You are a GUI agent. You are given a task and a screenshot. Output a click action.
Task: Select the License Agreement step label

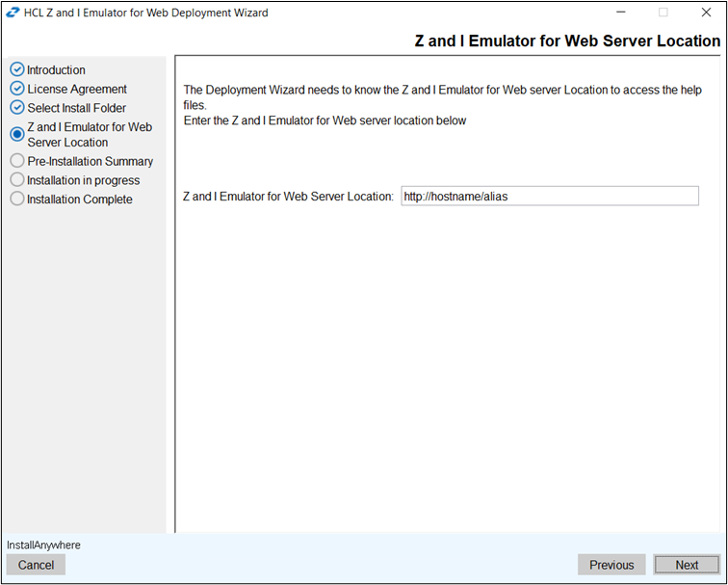point(77,89)
